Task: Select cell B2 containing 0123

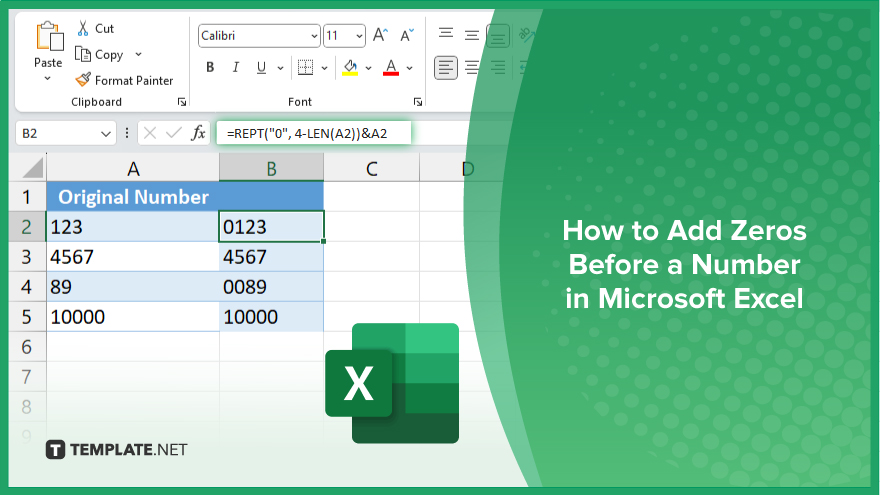Action: (x=271, y=227)
